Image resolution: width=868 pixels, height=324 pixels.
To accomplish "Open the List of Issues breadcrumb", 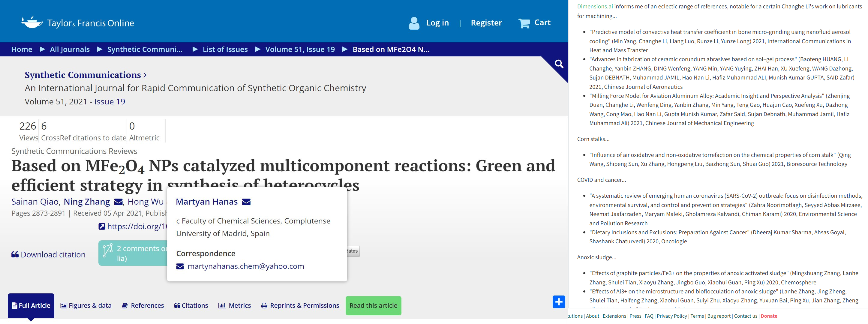I will coord(225,49).
